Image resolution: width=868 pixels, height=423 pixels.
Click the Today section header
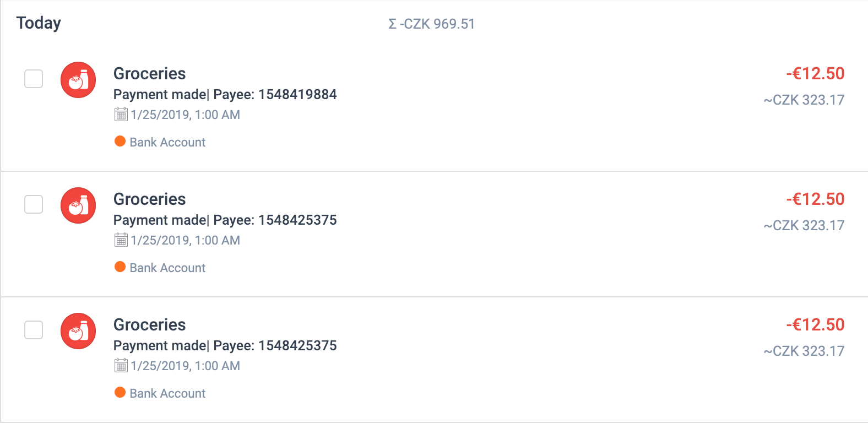click(39, 23)
